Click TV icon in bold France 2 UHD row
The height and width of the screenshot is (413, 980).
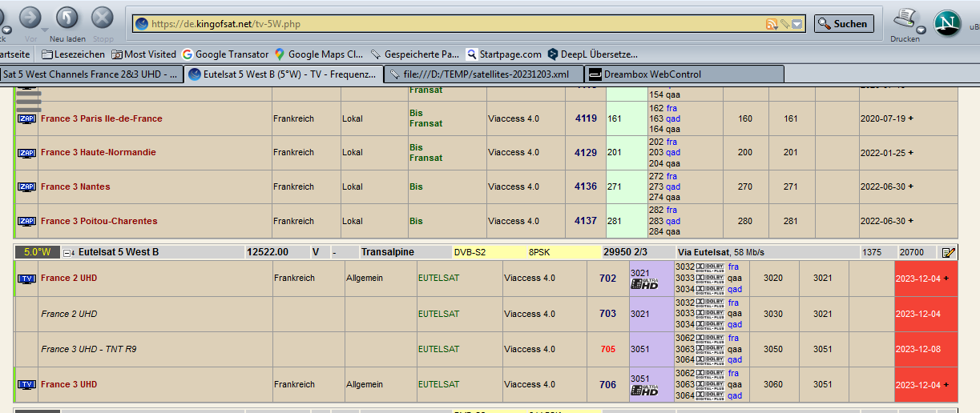point(26,279)
